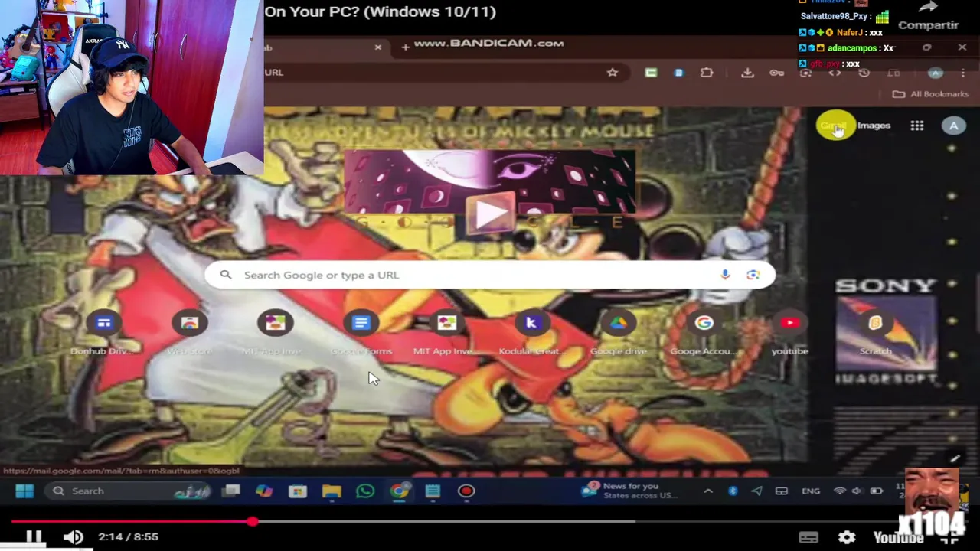Open File Explorer from the taskbar
This screenshot has width=980, height=551.
332,491
